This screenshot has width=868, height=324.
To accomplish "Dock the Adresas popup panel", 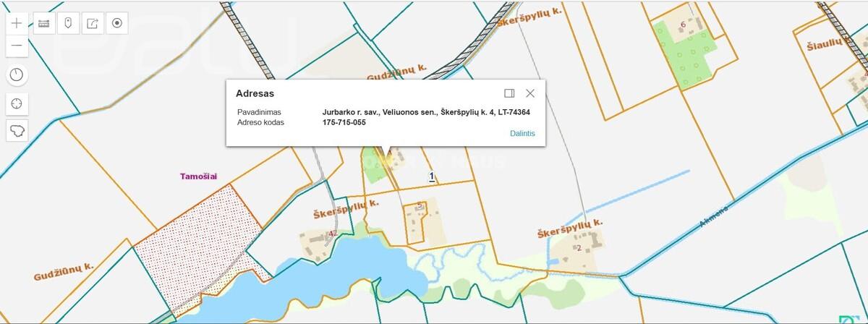I will (x=509, y=93).
